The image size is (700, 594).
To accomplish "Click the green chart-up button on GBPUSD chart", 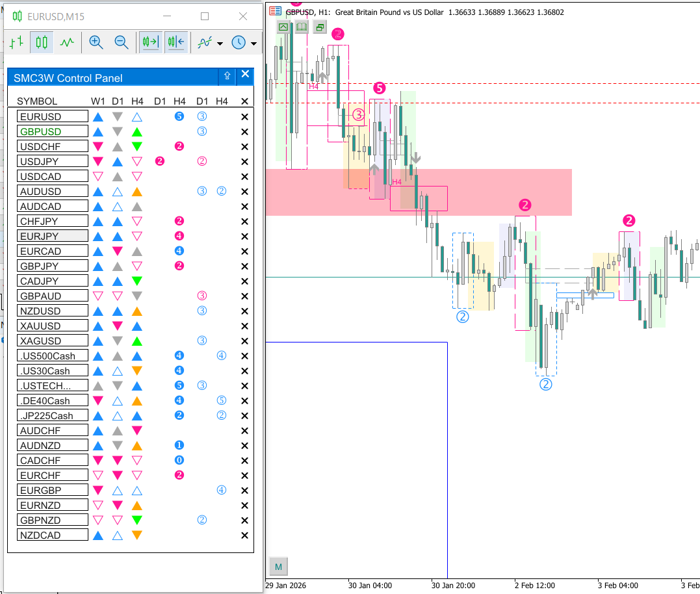I will click(283, 27).
